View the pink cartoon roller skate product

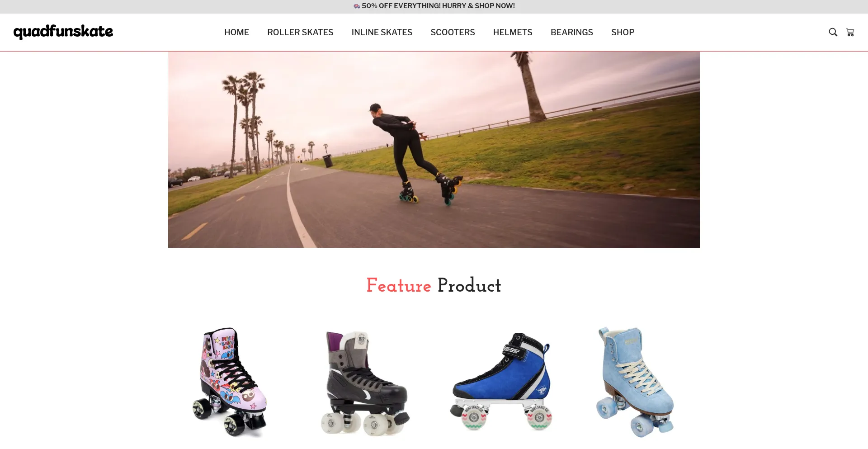[x=230, y=382]
